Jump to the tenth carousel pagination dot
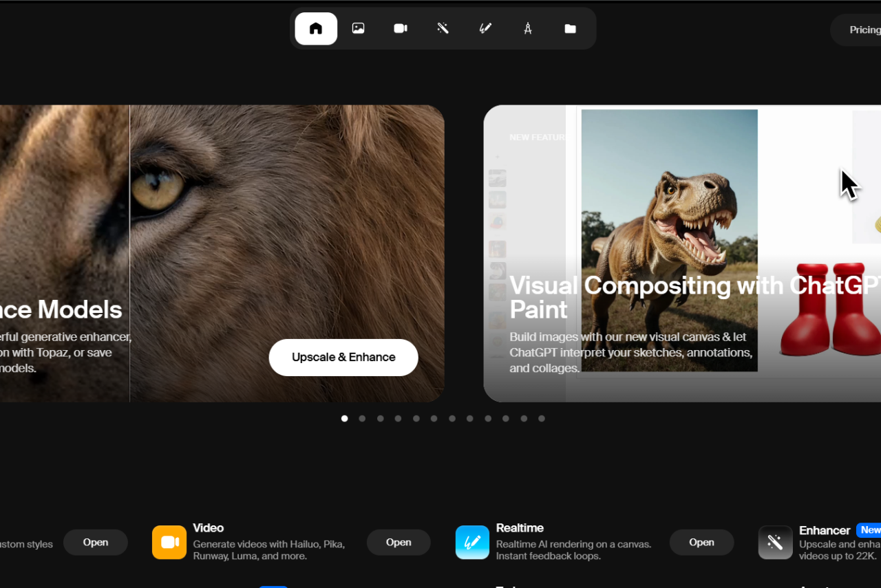 [x=506, y=418]
